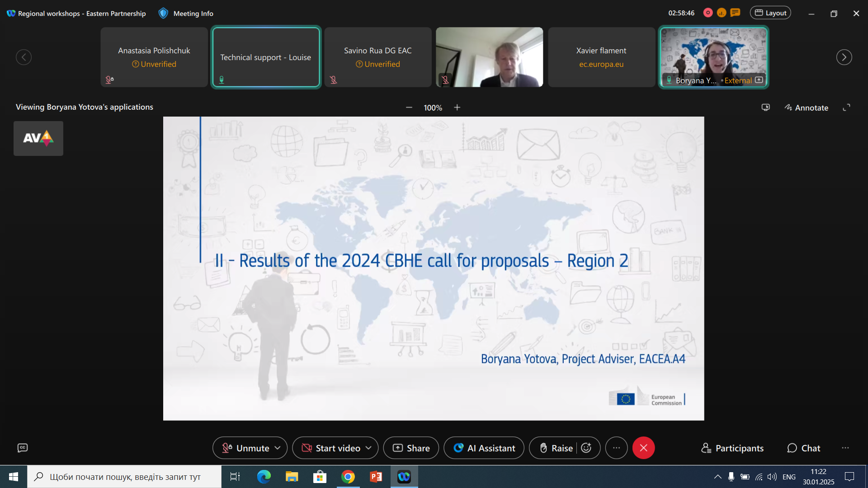
Task: Open the closed captions icon
Action: click(23, 448)
